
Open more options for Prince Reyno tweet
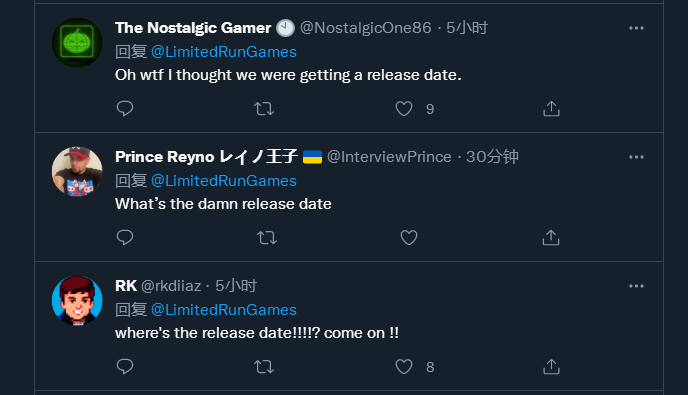(x=636, y=157)
